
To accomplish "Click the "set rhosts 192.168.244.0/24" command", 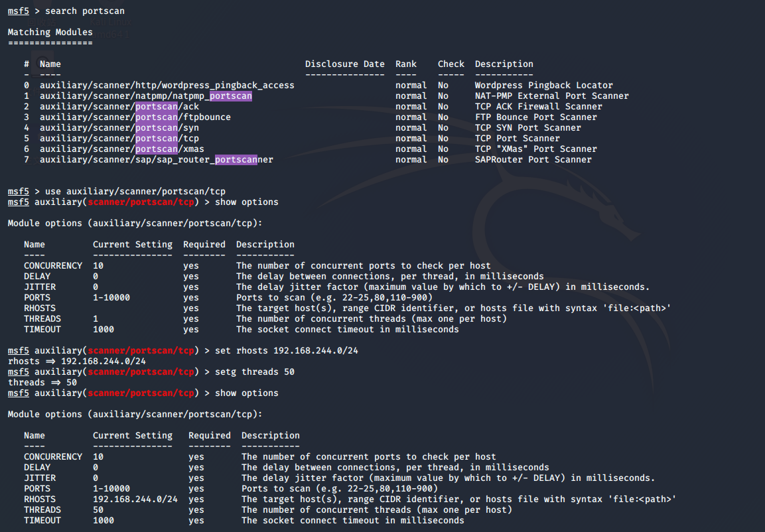I will coord(287,351).
